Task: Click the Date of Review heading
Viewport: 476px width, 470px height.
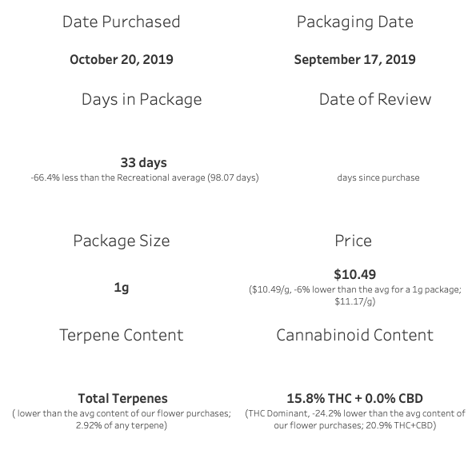Action: point(375,99)
